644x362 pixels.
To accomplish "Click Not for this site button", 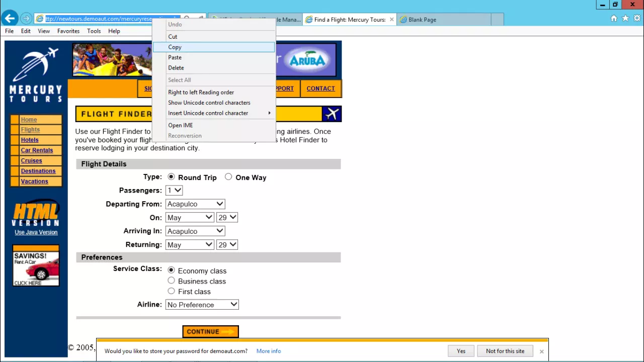I will [505, 351].
